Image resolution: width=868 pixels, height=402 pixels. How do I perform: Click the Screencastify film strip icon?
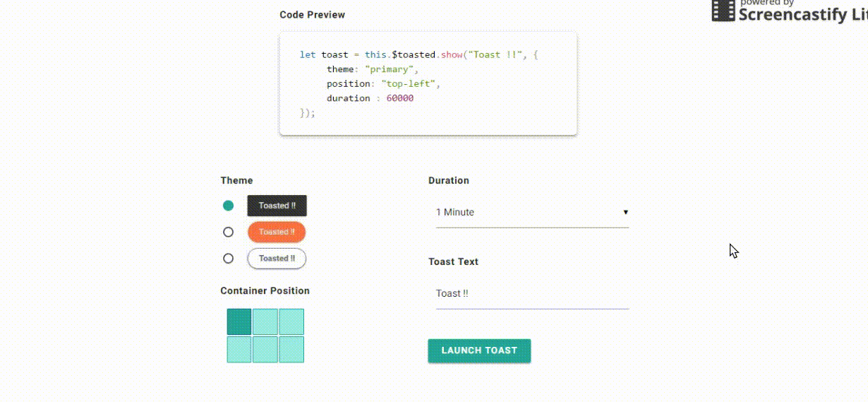pyautogui.click(x=723, y=11)
